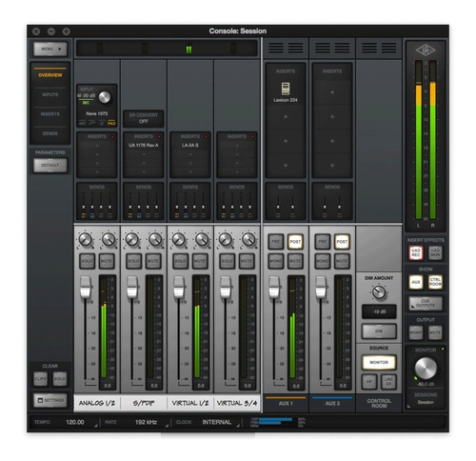Switch to the OVERVIEW view
Viewport: 476px width, 461px height.
(x=50, y=75)
